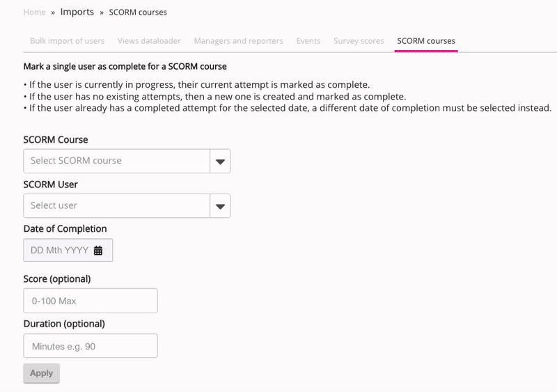Navigate to Home via breadcrumb
The width and height of the screenshot is (557, 392).
pos(34,13)
